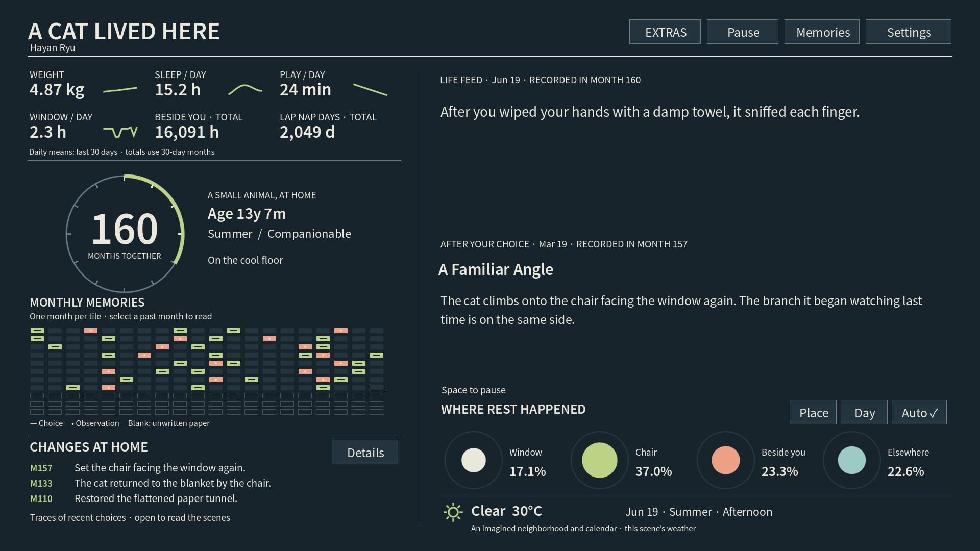The image size is (980, 551).
Task: Click the green Chair rest circle
Action: (600, 460)
